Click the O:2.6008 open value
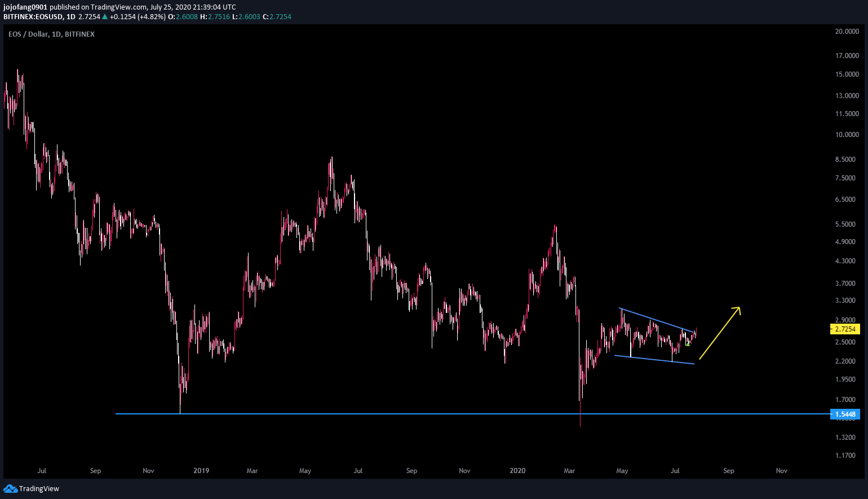 pos(183,17)
